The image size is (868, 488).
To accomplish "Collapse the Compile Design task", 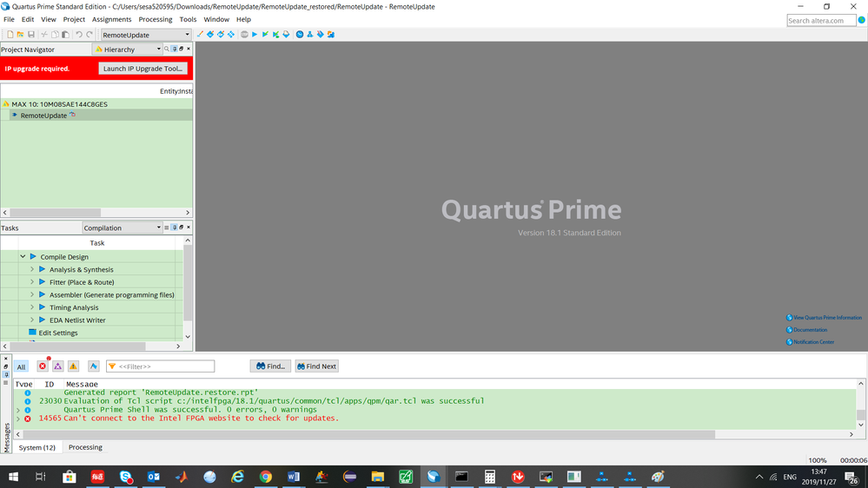I will pyautogui.click(x=23, y=257).
